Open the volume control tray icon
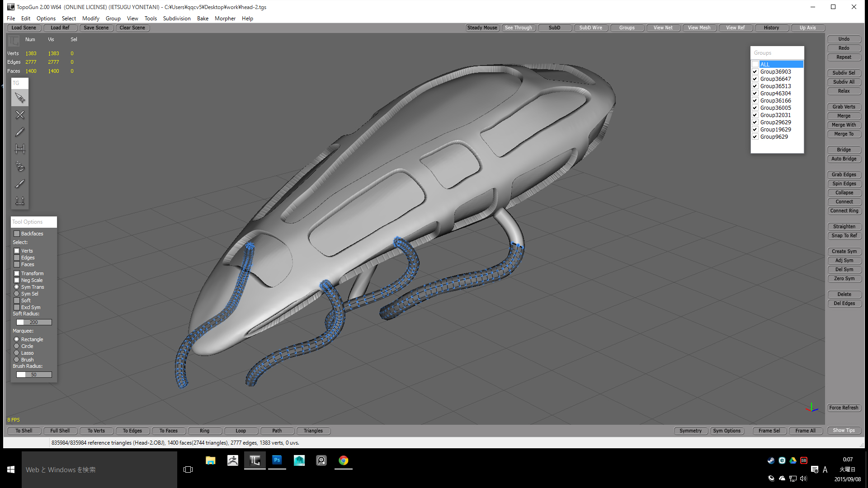This screenshot has width=868, height=488. tap(803, 479)
